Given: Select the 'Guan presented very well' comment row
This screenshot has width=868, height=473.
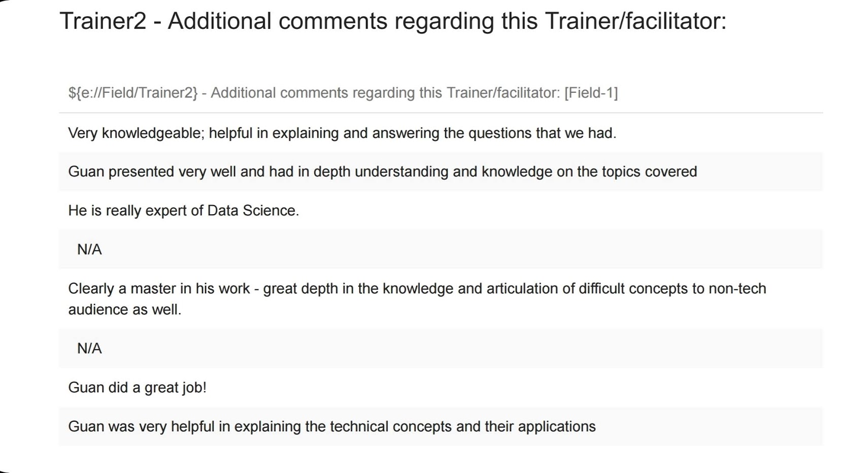Looking at the screenshot, I should 441,172.
